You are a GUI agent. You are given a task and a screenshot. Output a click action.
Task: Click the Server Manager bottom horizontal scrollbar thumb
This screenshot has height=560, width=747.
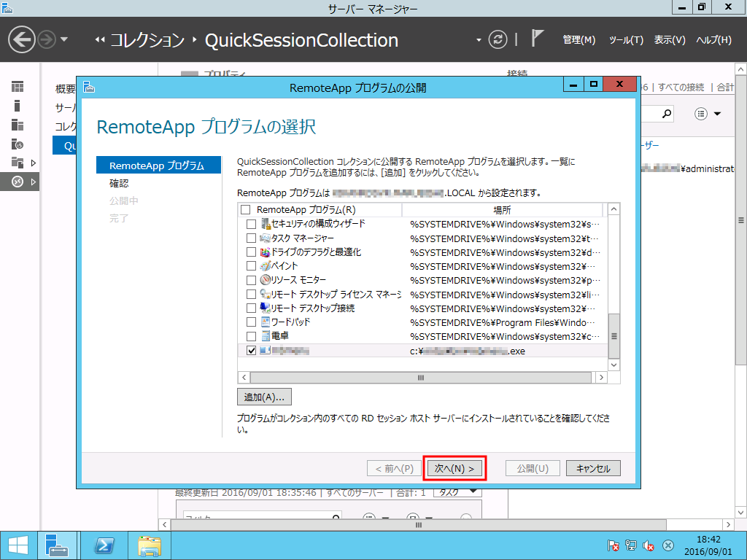click(419, 525)
